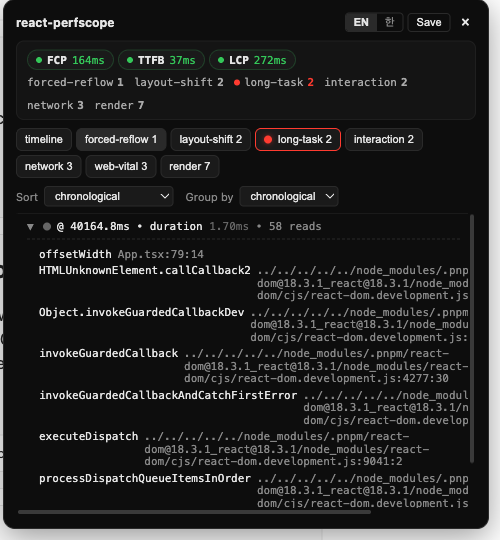Open the interaction 2 tab
The height and width of the screenshot is (540, 500).
pyautogui.click(x=384, y=139)
